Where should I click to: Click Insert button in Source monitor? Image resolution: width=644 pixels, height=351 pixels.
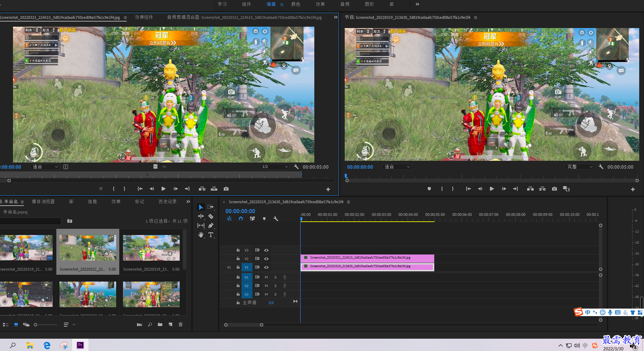[x=202, y=189]
